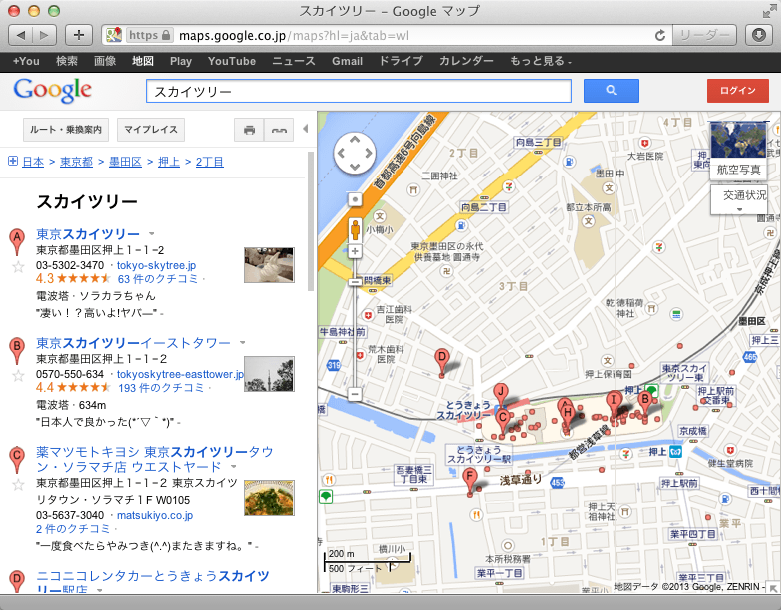Open the dropdown arrow next to イーストタワー title

pos(243,342)
